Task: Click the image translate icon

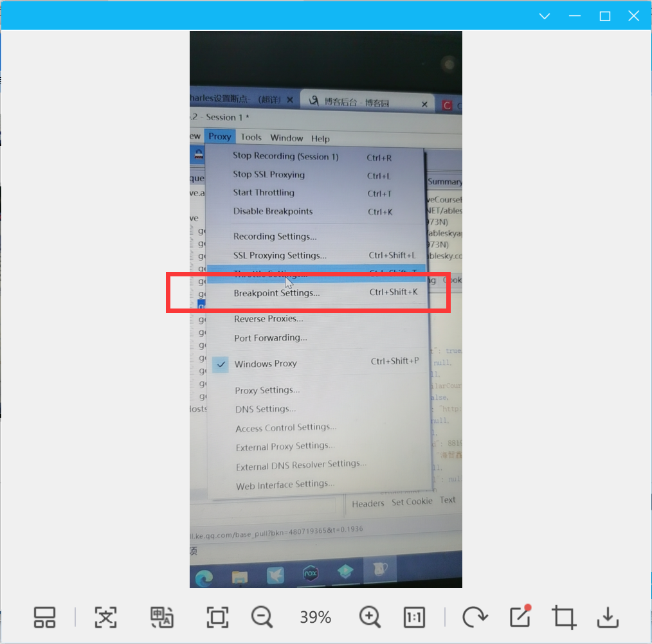Action: pyautogui.click(x=162, y=618)
